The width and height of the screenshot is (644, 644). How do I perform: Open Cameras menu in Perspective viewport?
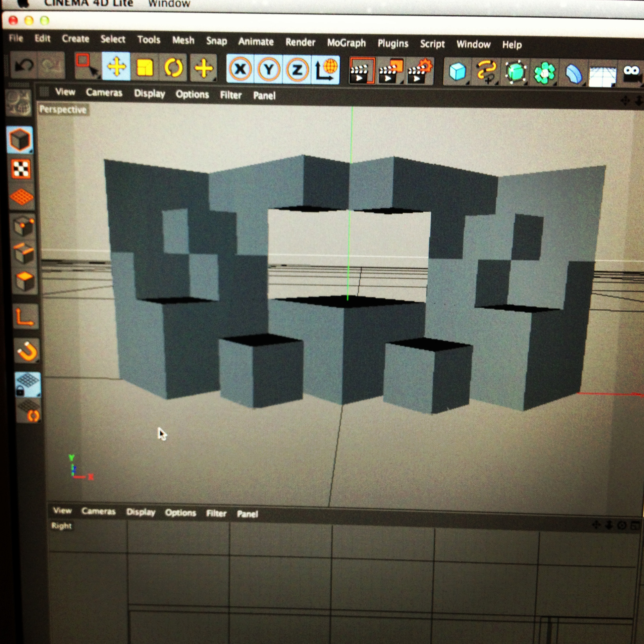click(104, 93)
